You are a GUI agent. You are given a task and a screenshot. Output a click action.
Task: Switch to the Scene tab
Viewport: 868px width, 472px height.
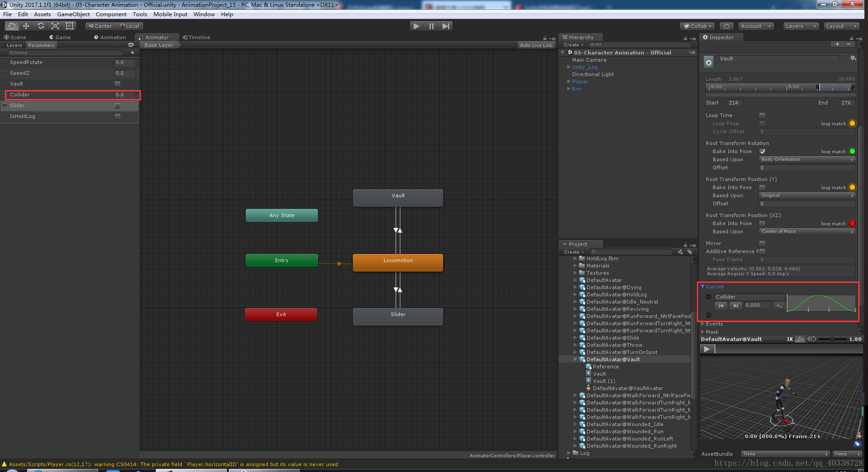click(15, 37)
